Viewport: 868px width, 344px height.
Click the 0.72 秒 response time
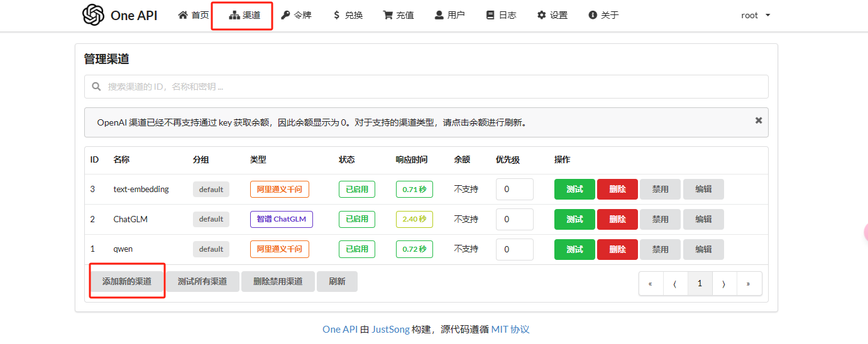(x=414, y=249)
